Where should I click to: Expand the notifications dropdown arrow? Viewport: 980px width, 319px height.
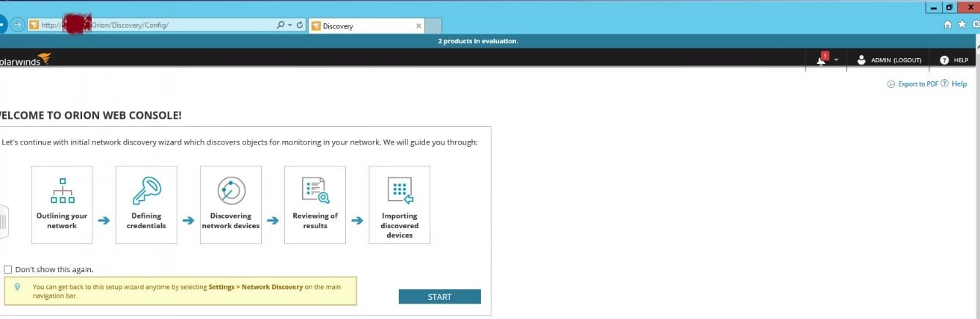coord(836,60)
